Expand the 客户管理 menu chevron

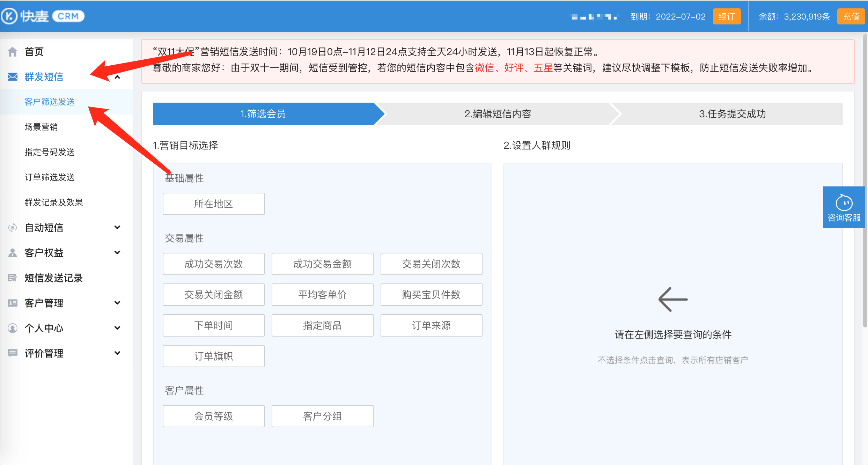tap(117, 303)
